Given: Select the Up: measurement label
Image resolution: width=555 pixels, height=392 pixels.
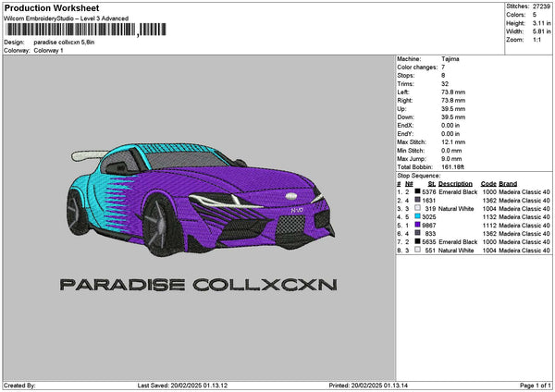Looking at the screenshot, I should [x=401, y=108].
